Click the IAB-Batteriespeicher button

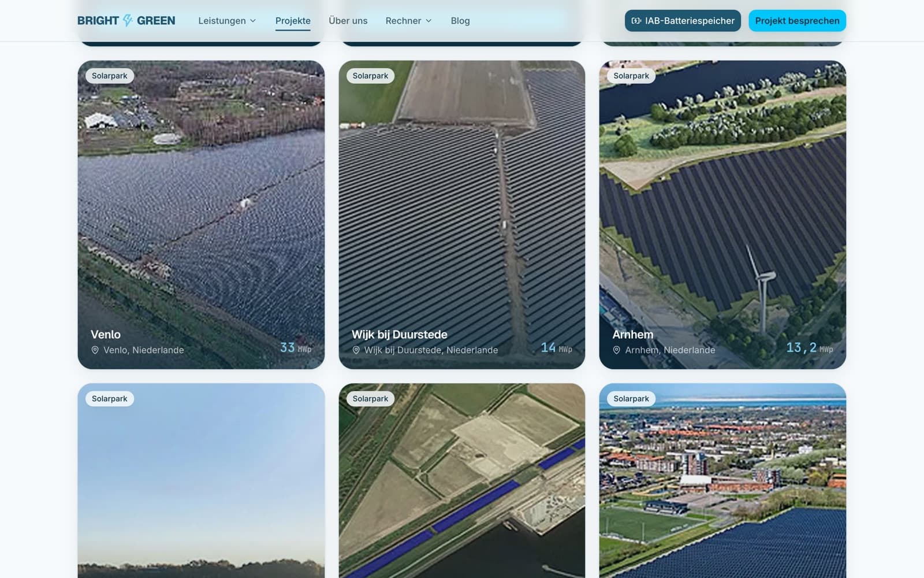[683, 21]
